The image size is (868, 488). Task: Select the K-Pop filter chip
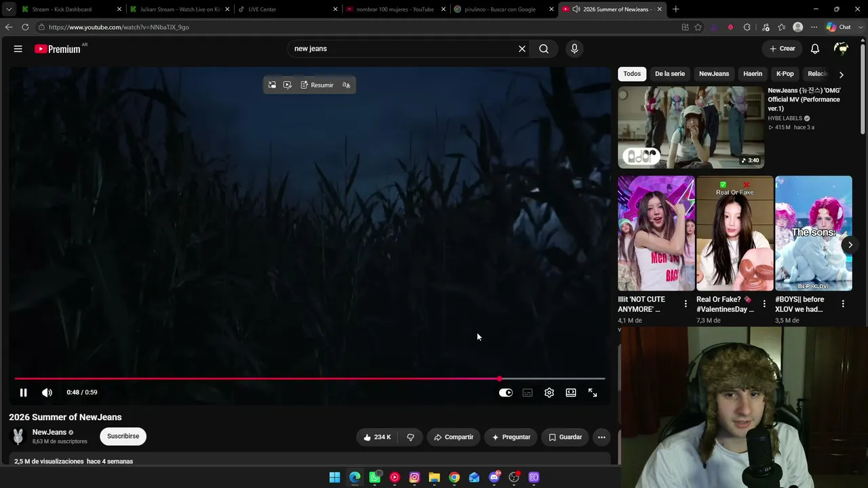(x=785, y=74)
